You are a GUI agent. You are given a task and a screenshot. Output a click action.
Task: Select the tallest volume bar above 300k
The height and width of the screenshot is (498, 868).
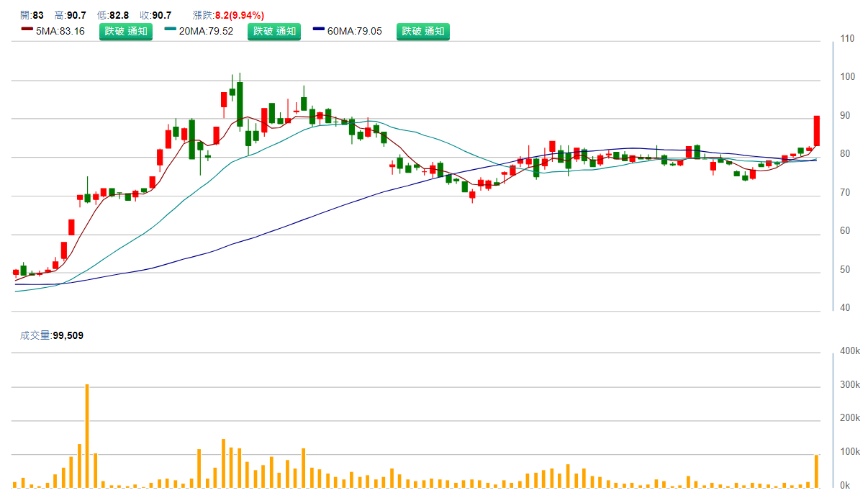(x=87, y=435)
